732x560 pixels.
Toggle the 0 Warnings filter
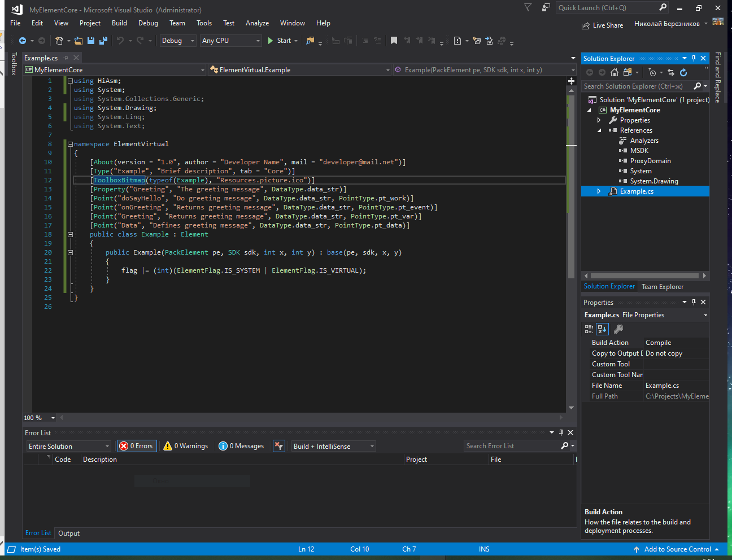[x=186, y=446]
